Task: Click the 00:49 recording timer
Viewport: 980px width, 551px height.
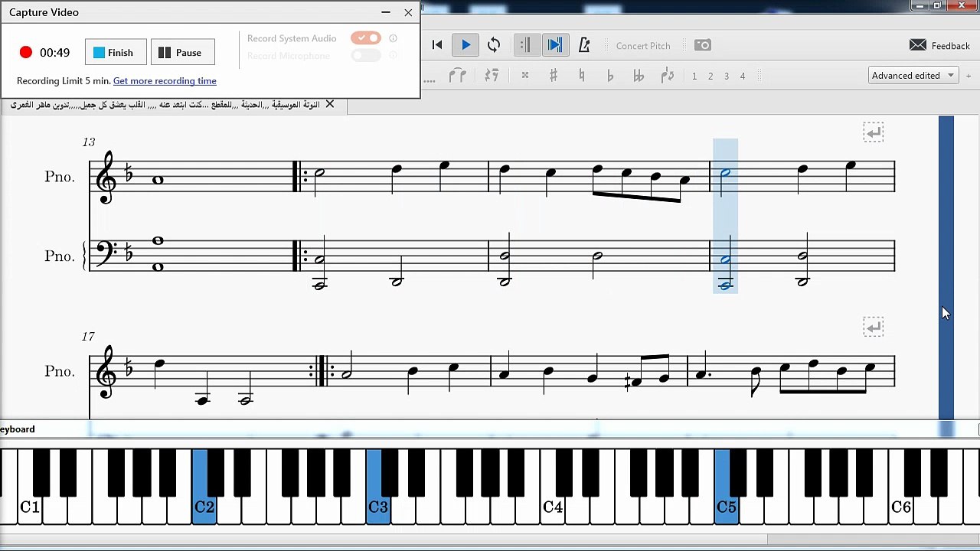Action: point(54,53)
